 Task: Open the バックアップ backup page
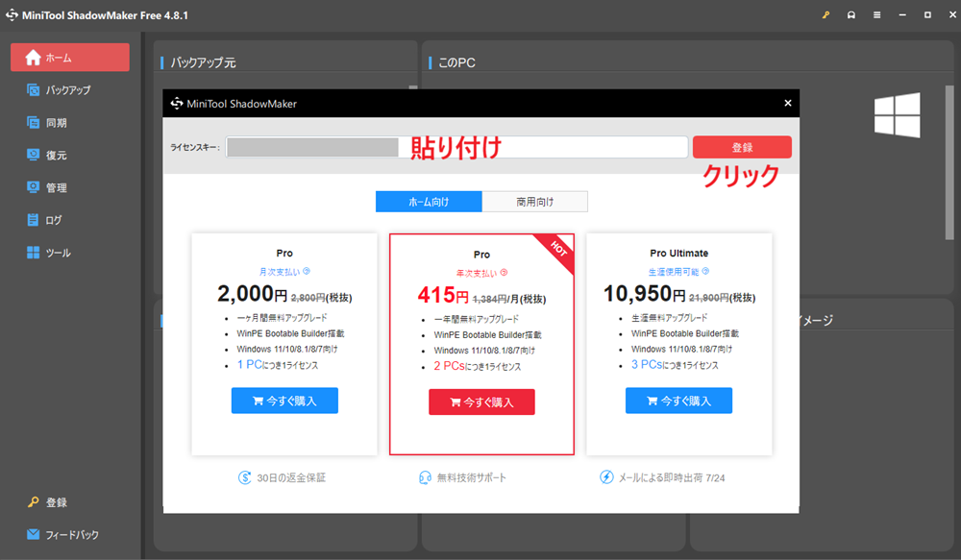click(x=59, y=90)
